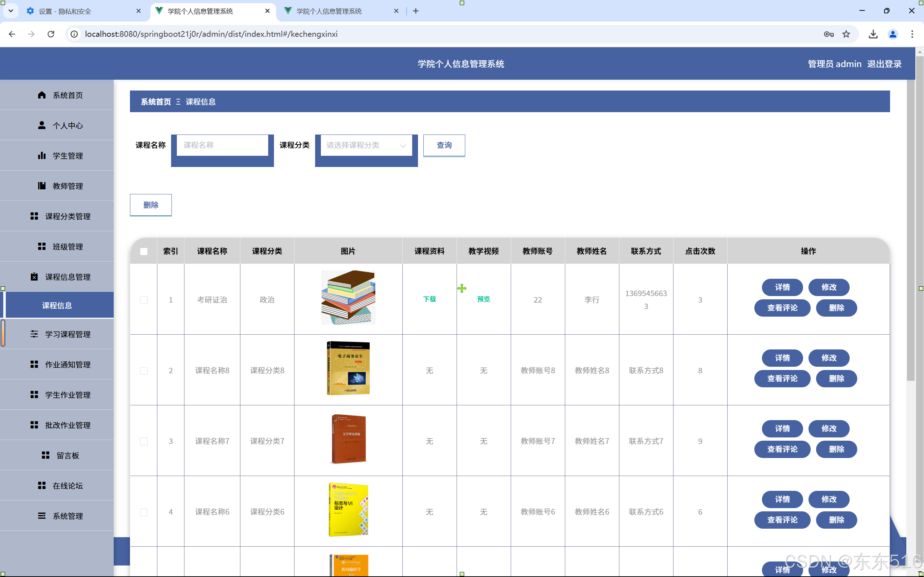This screenshot has width=924, height=577.
Task: Select the 课程信息 submenu item
Action: click(57, 305)
